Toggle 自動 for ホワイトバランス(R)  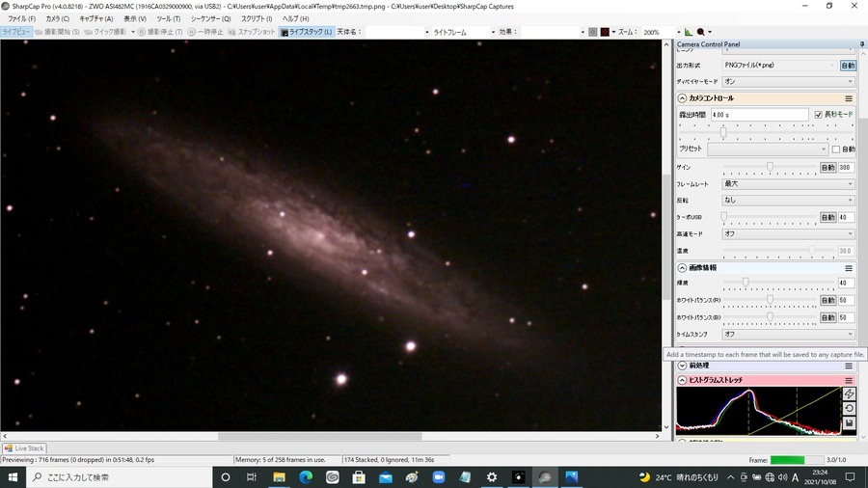coord(827,300)
